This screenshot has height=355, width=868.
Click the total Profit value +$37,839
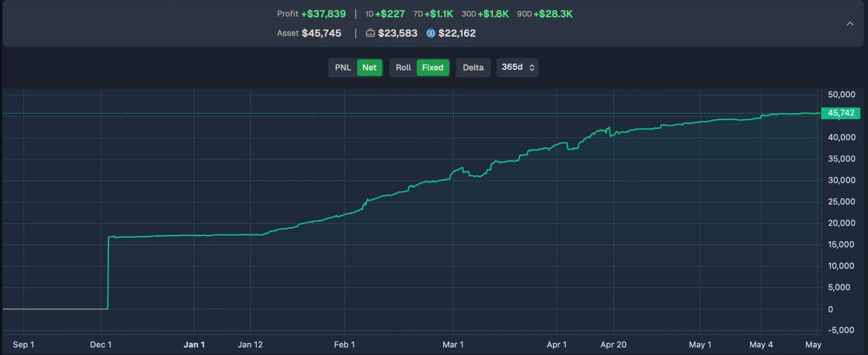pyautogui.click(x=324, y=14)
